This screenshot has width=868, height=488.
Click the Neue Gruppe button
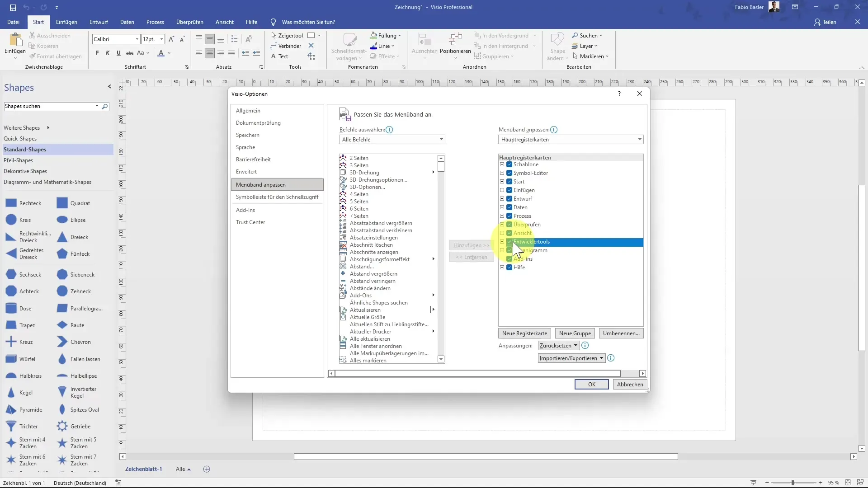575,333
